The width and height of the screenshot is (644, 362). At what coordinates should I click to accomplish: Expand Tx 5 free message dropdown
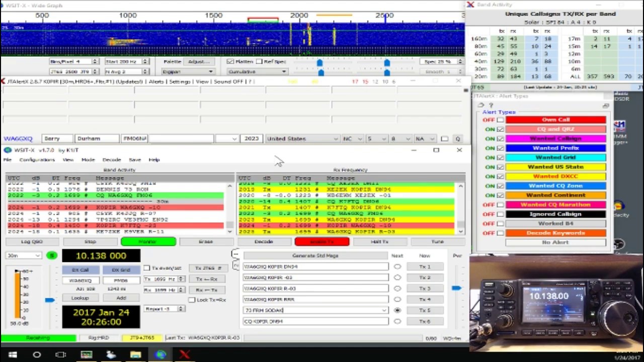click(x=384, y=310)
